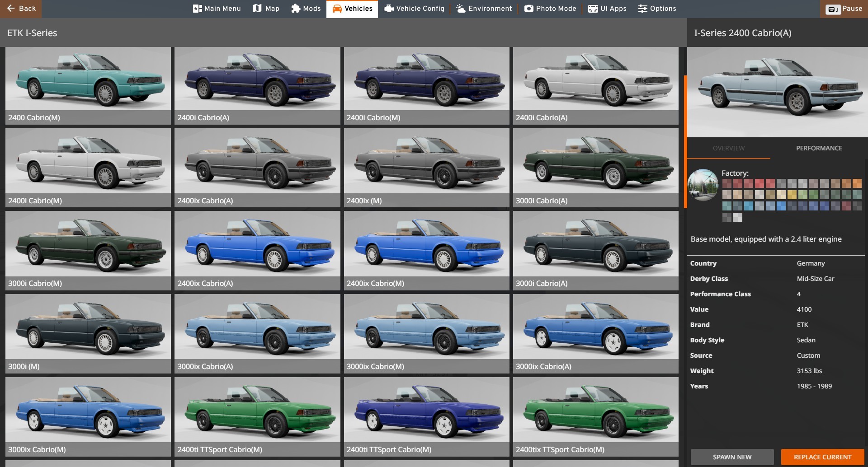Click the Back arrow button

(x=21, y=9)
